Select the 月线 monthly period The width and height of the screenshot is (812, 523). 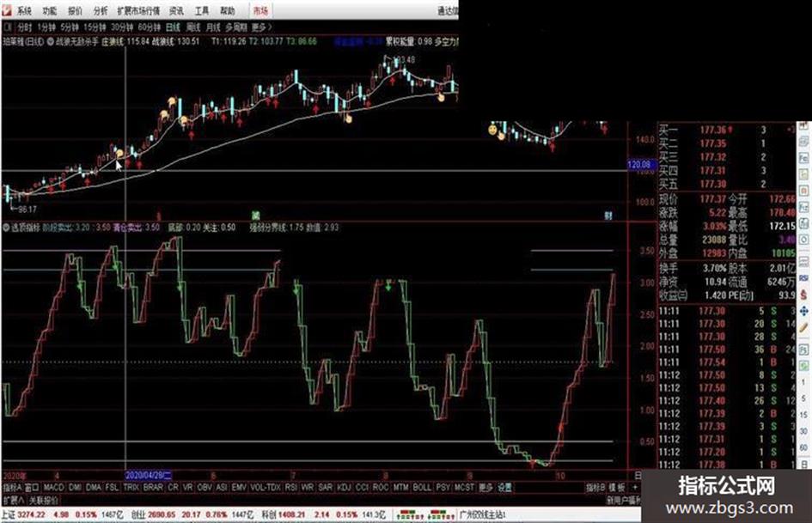pyautogui.click(x=213, y=27)
